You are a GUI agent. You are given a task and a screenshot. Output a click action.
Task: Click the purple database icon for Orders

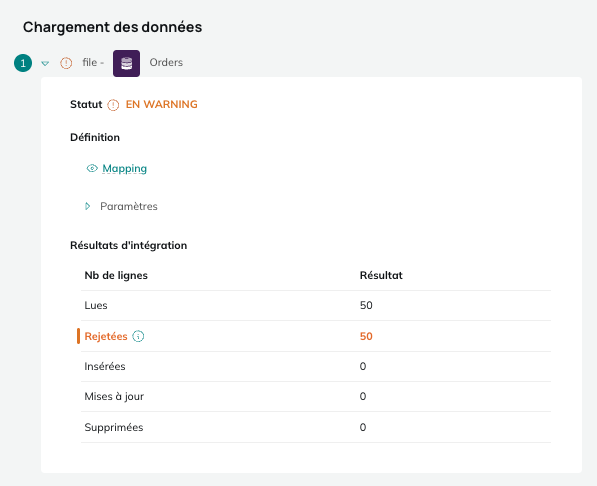pos(126,63)
